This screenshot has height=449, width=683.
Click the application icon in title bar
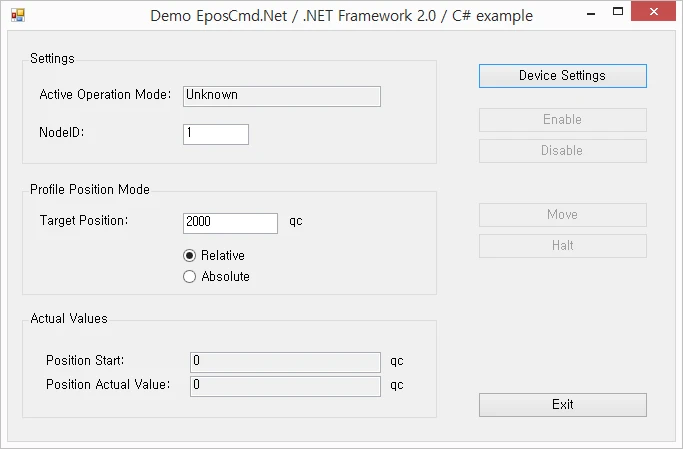[x=18, y=16]
